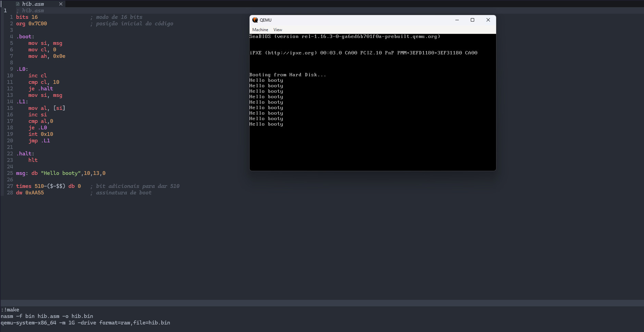644x332 pixels.
Task: Close the QEMU window
Action: click(x=488, y=20)
